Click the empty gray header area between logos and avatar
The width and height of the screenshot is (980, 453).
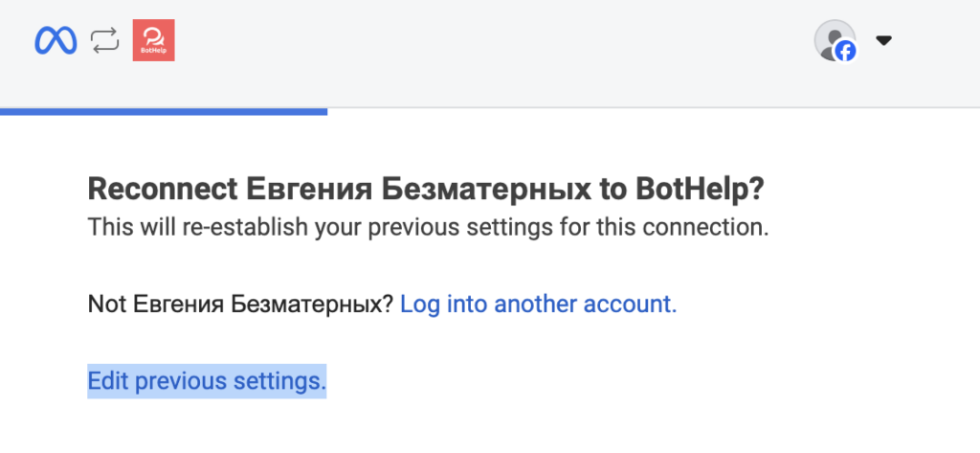click(x=479, y=43)
